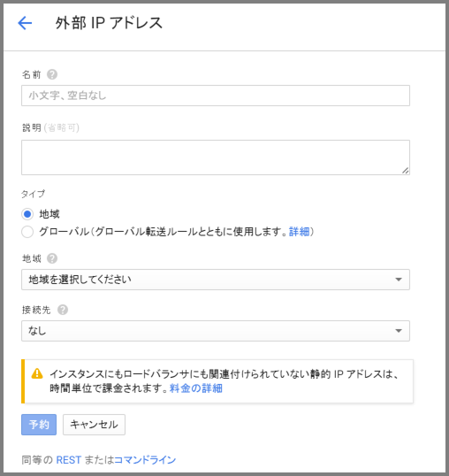Open help icon beside 地域 label

[x=52, y=258]
